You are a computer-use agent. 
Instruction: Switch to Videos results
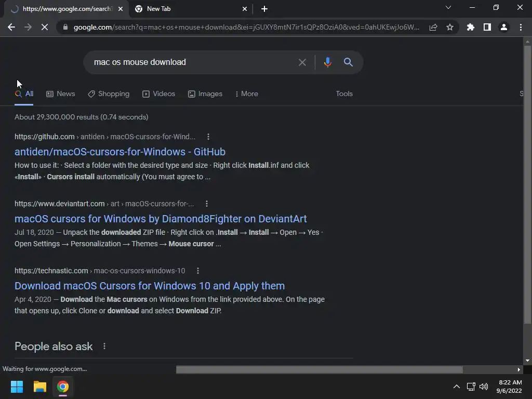(159, 94)
